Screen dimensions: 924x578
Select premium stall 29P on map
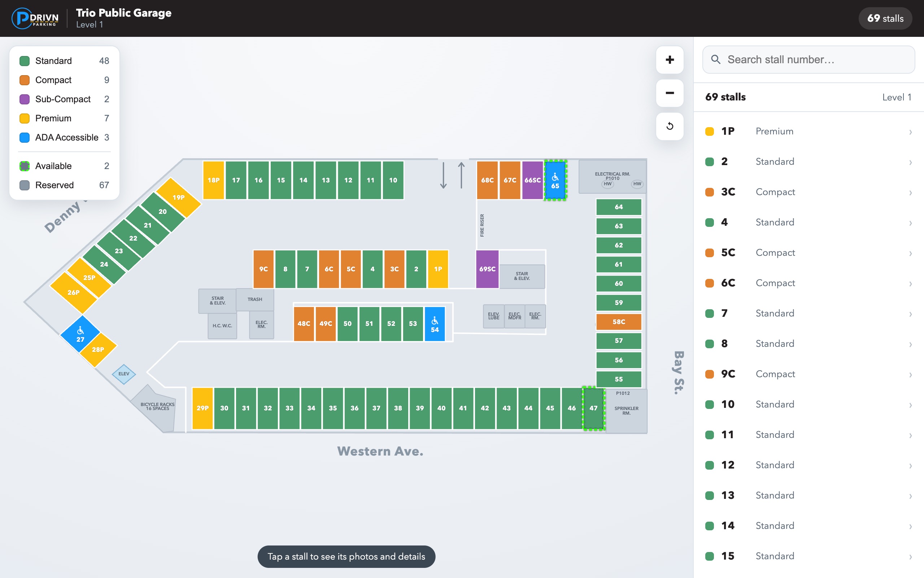[202, 408]
